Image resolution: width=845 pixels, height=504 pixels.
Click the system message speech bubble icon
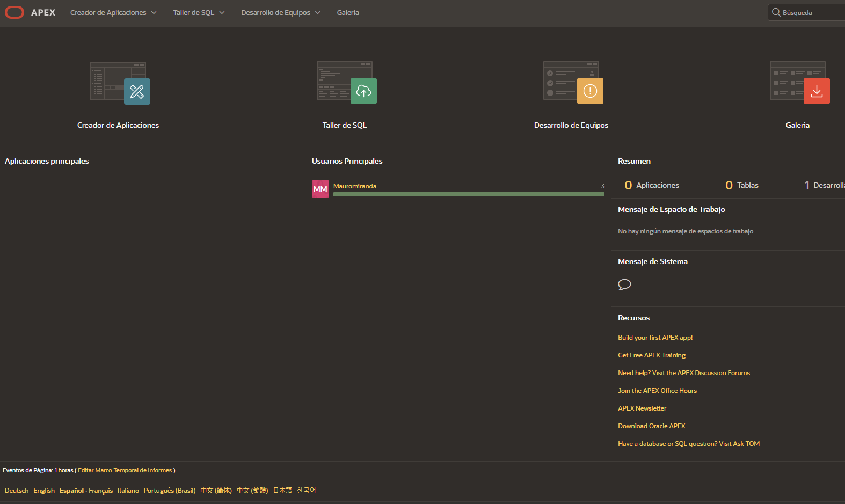(x=624, y=284)
